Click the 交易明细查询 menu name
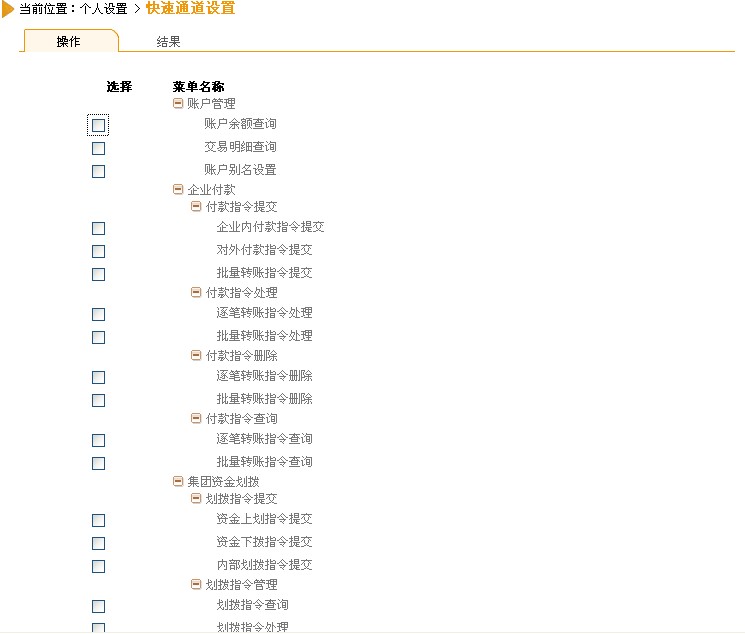This screenshot has height=634, width=745. (x=240, y=147)
